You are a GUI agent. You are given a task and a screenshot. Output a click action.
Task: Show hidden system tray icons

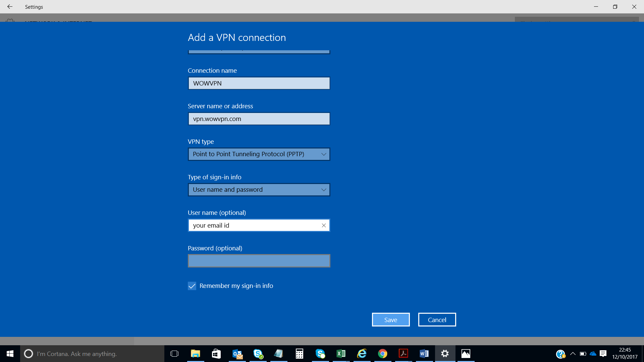click(x=573, y=354)
